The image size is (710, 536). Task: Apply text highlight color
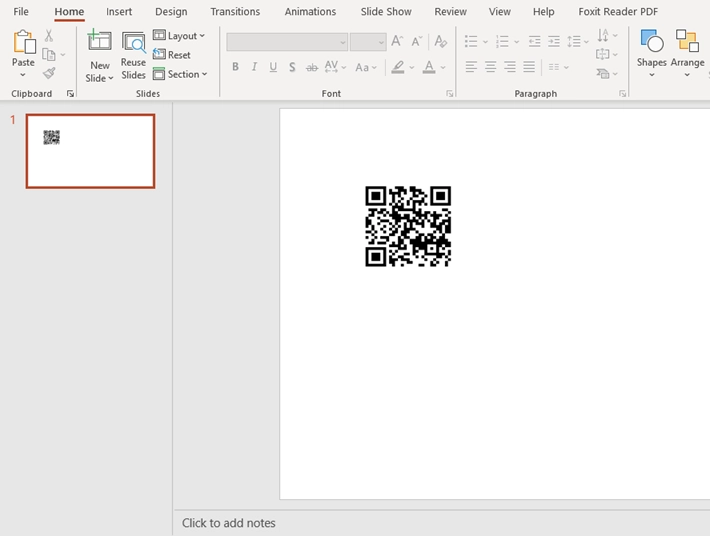point(398,67)
